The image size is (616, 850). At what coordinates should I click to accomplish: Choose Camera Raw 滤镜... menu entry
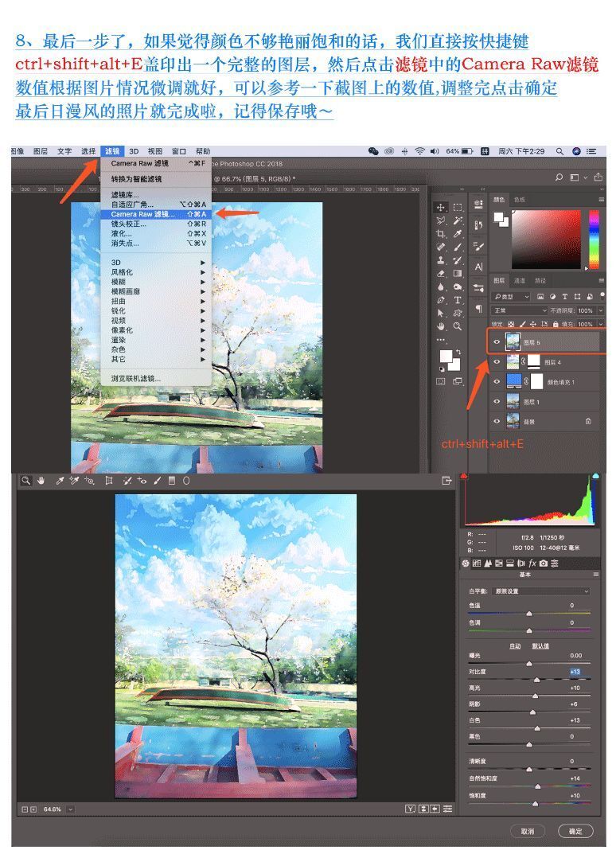coord(156,215)
